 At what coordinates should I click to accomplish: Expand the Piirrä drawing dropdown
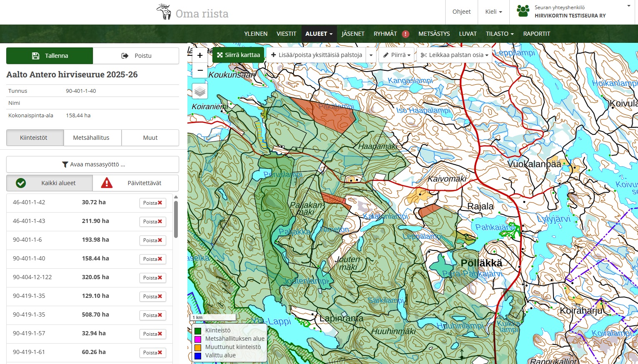coord(397,55)
